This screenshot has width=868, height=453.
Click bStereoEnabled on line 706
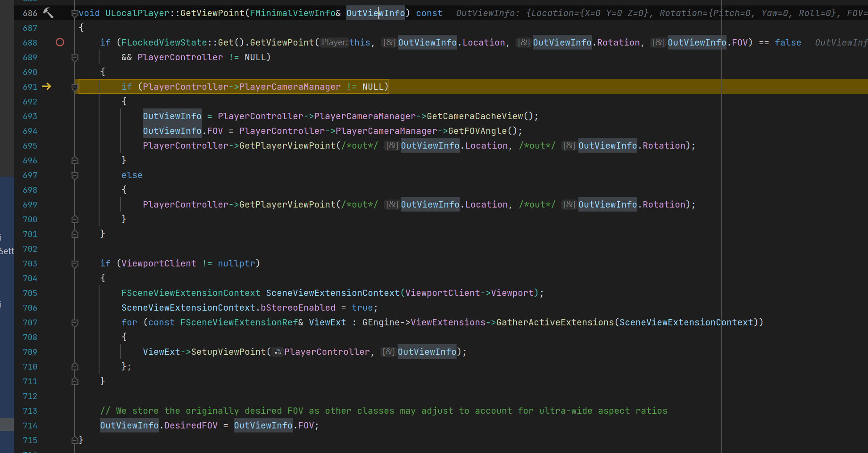pos(298,308)
